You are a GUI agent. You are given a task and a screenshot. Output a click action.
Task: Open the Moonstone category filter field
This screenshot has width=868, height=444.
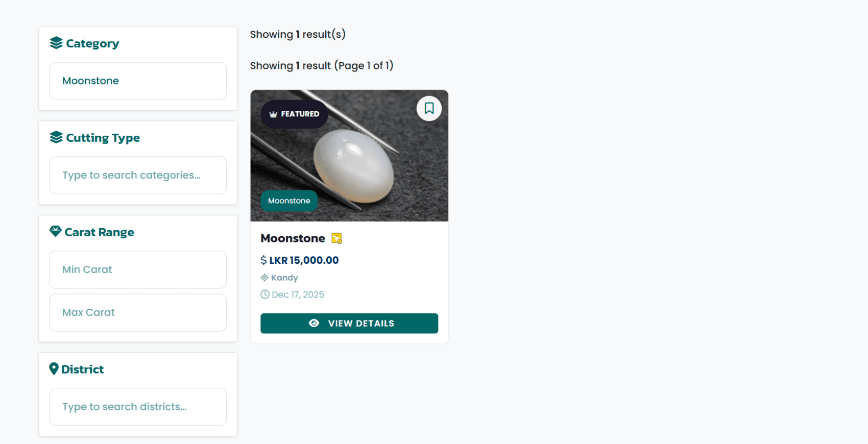click(137, 81)
